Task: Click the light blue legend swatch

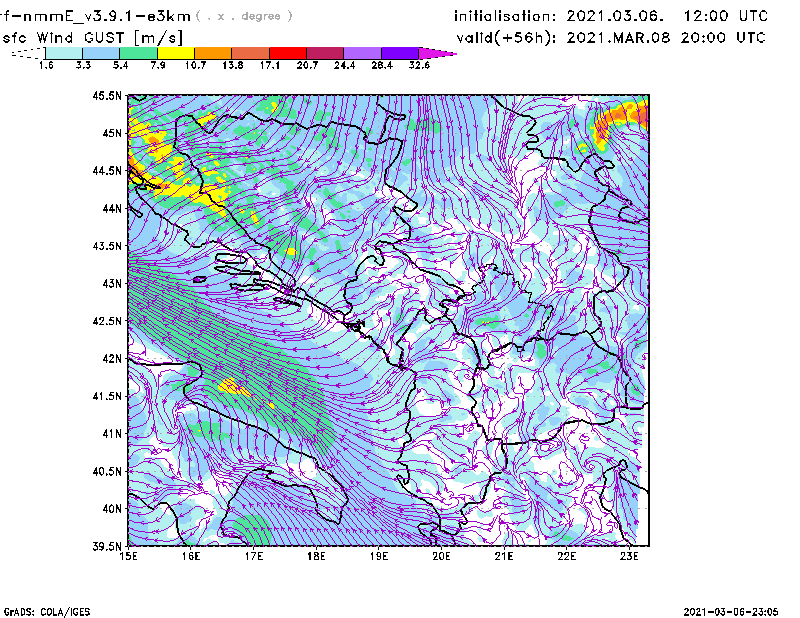Action: click(x=101, y=53)
